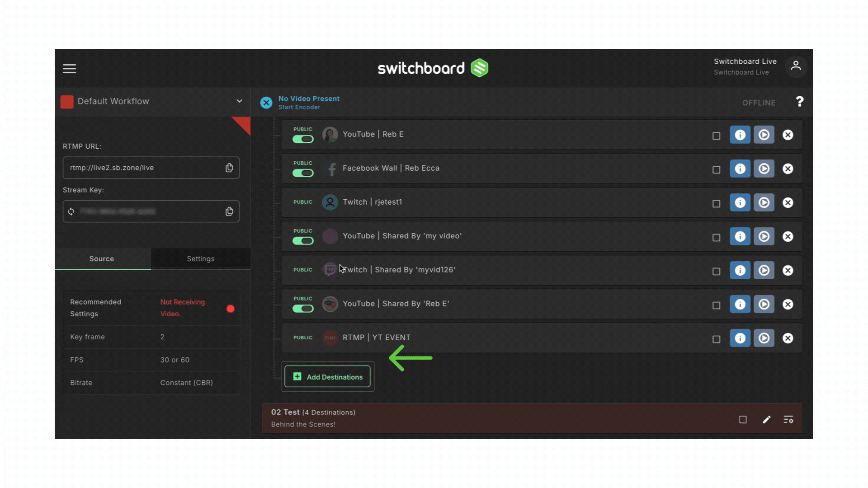Click the switchboard logo
This screenshot has height=488, width=868.
(x=433, y=68)
